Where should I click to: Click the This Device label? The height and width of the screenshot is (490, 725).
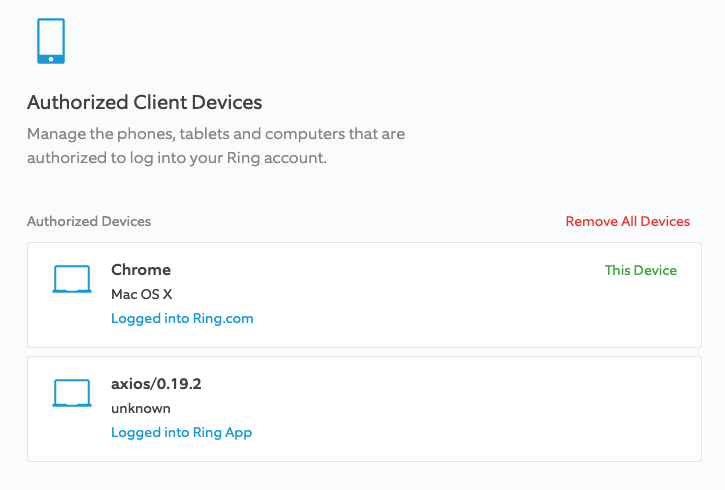(640, 270)
